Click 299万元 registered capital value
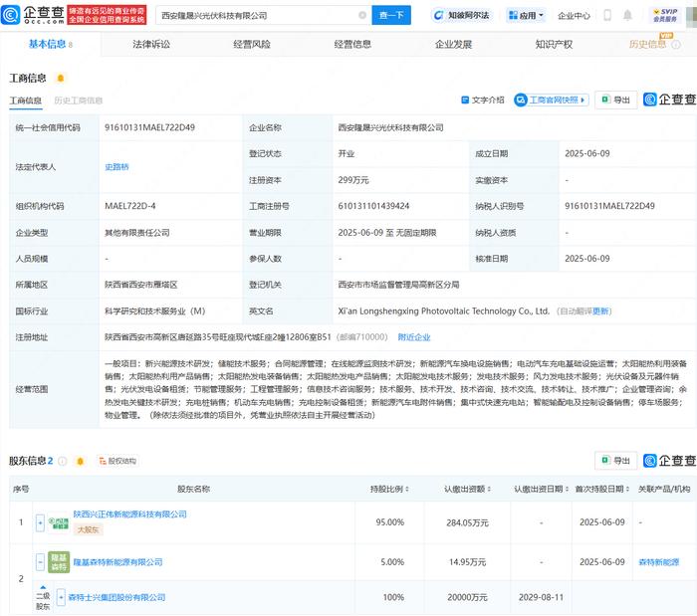 353,180
